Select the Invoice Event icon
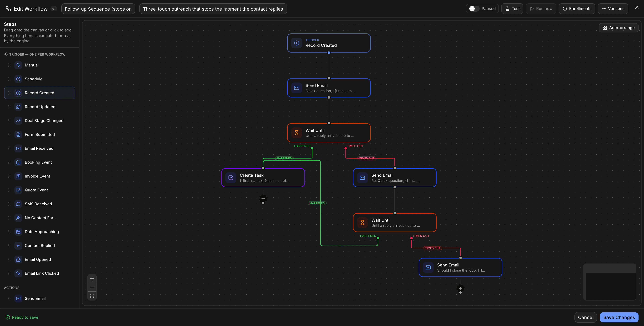The image size is (644, 326). click(x=18, y=176)
